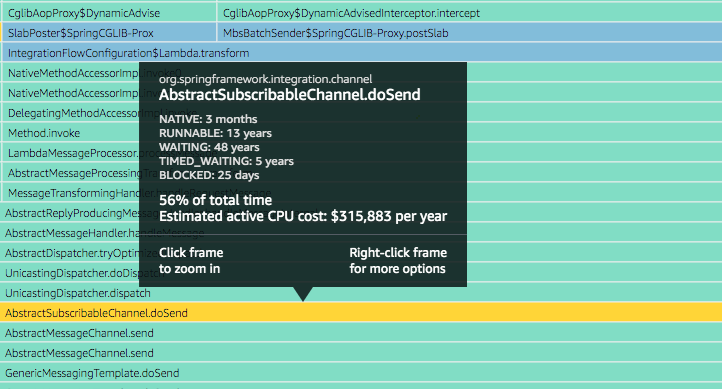
Task: Click the SlabPoster$SpringCGLIB-Prox frame
Action: (109, 33)
